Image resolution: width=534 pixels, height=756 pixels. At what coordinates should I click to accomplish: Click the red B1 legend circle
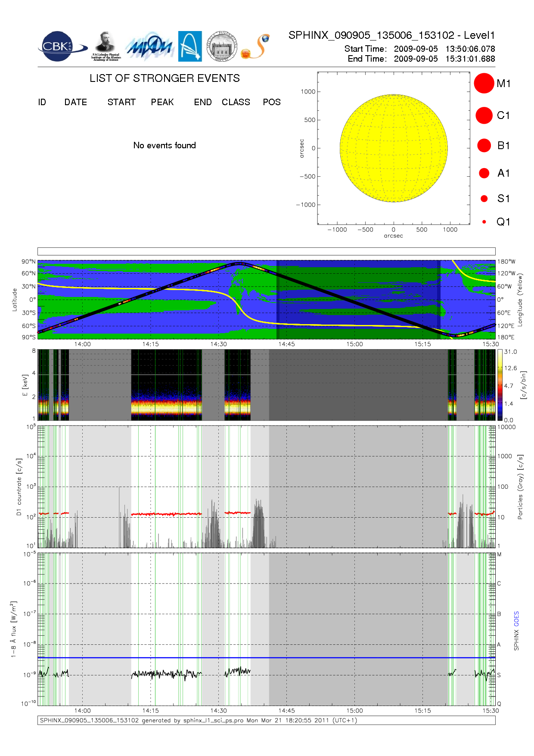484,145
